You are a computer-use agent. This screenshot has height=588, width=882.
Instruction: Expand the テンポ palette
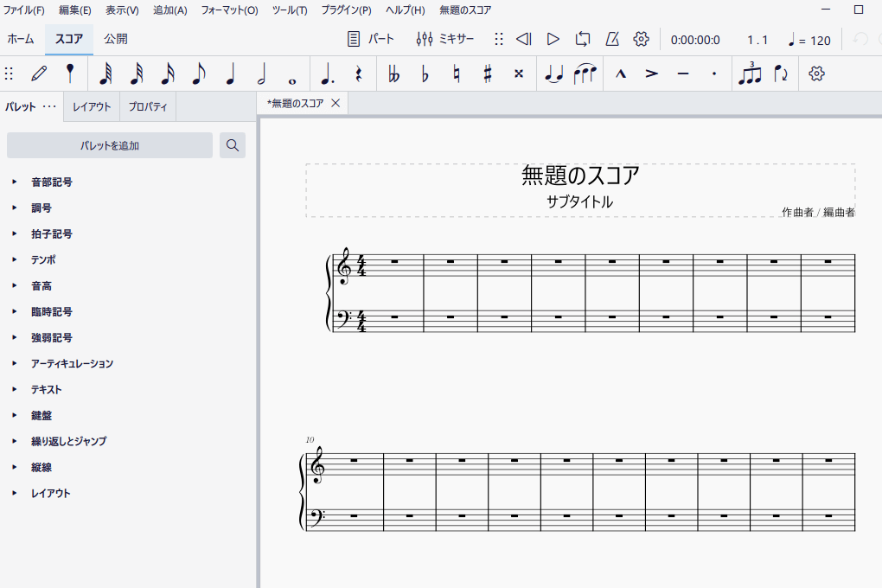(x=43, y=260)
